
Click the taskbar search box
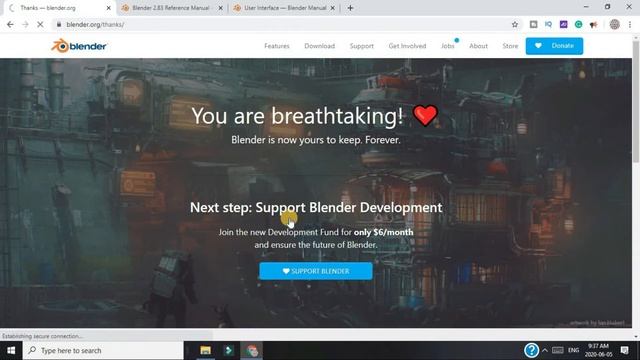pos(103,350)
